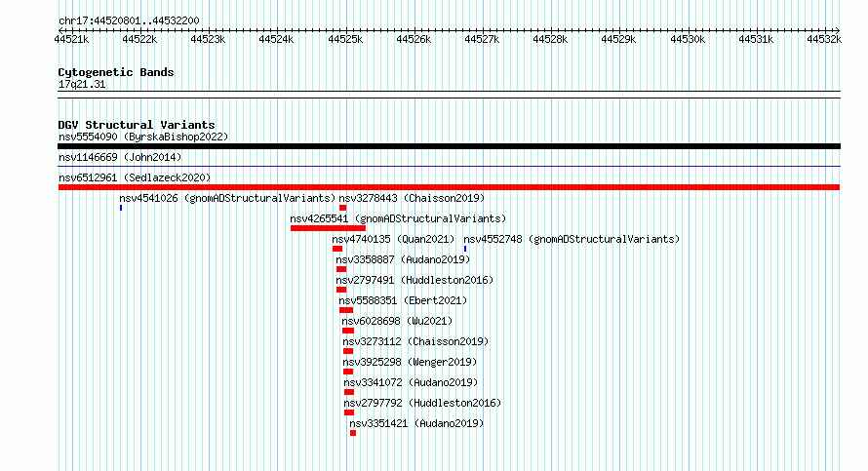Screen dimensions: 868x471
Task: Click the 44529k ruler tick label
Action: pos(619,39)
